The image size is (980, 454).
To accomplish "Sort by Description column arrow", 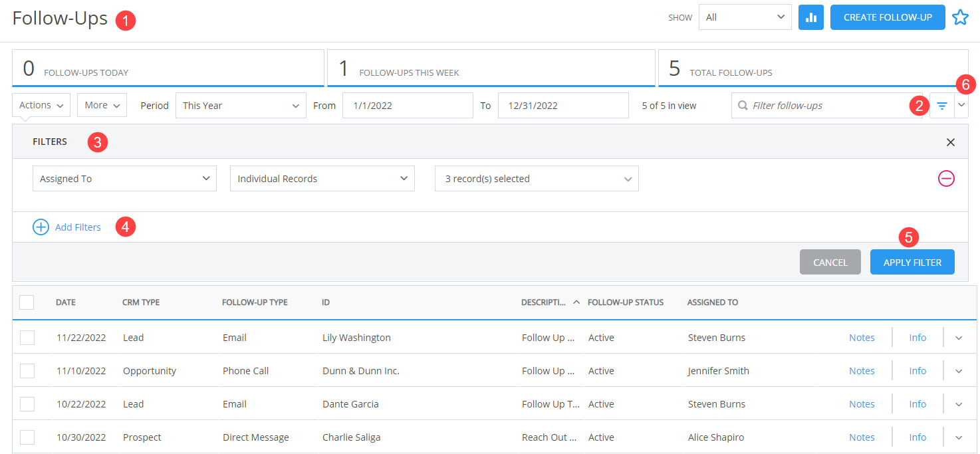I will pyautogui.click(x=576, y=302).
